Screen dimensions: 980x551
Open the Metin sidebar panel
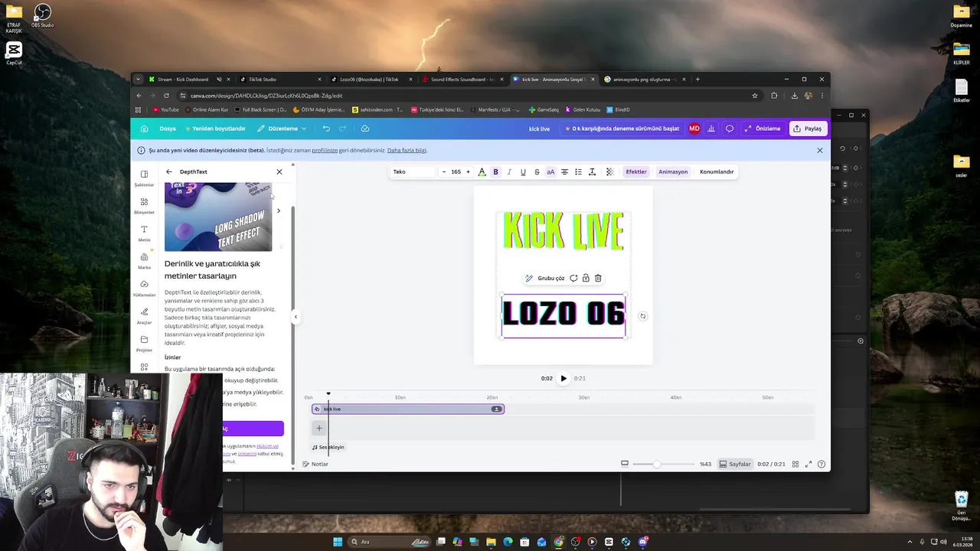point(144,233)
